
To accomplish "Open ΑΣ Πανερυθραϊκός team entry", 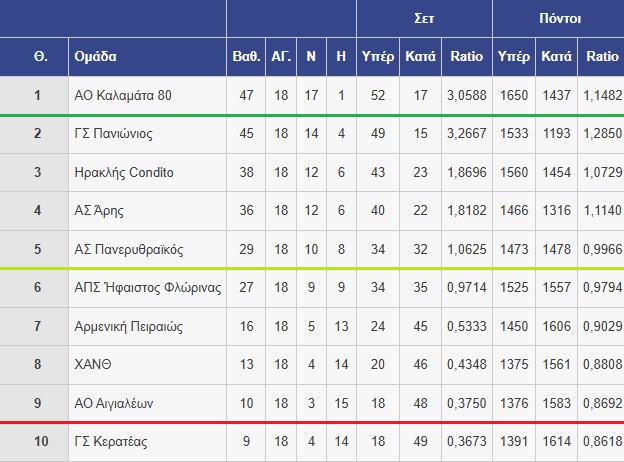I will 129,250.
